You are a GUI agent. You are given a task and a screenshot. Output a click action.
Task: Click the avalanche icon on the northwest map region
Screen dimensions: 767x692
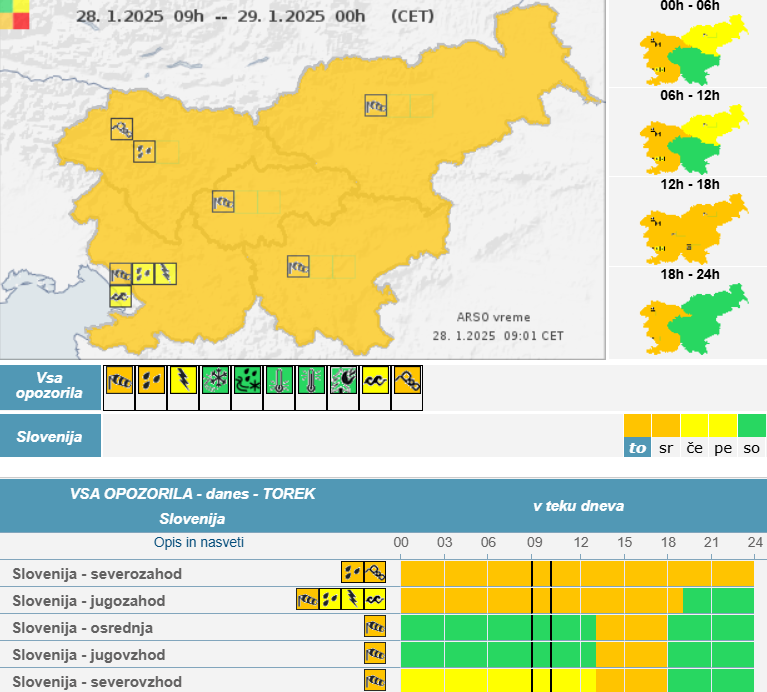tap(121, 128)
